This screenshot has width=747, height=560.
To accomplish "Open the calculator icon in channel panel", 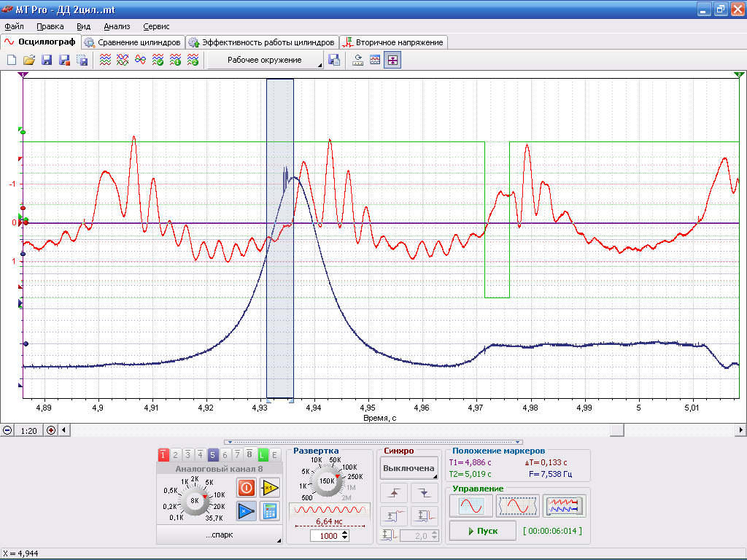I will pyautogui.click(x=270, y=511).
